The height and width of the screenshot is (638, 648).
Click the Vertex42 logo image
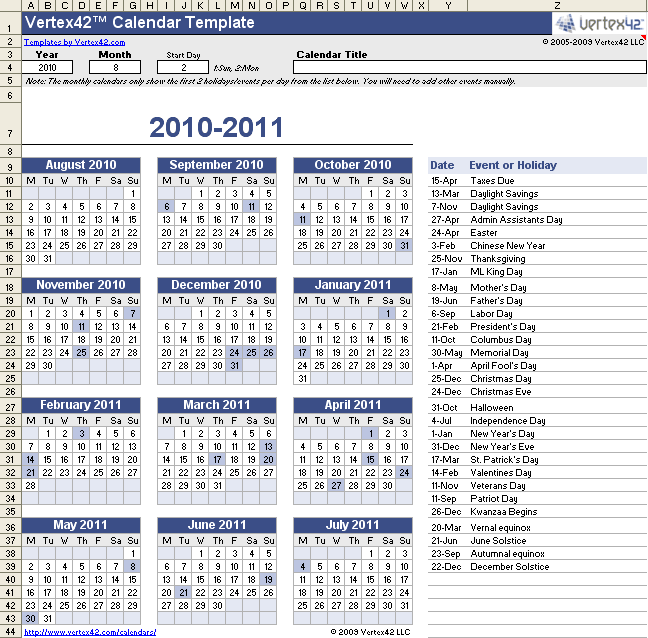[599, 23]
